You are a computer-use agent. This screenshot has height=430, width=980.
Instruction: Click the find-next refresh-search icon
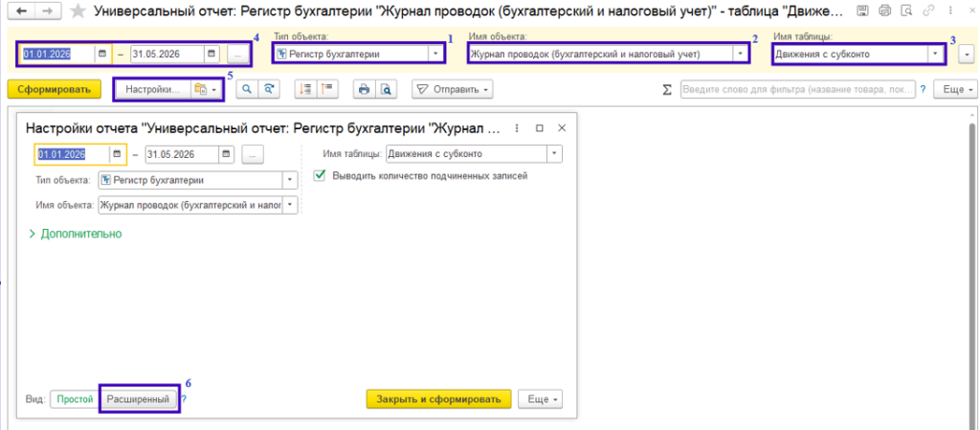click(268, 89)
